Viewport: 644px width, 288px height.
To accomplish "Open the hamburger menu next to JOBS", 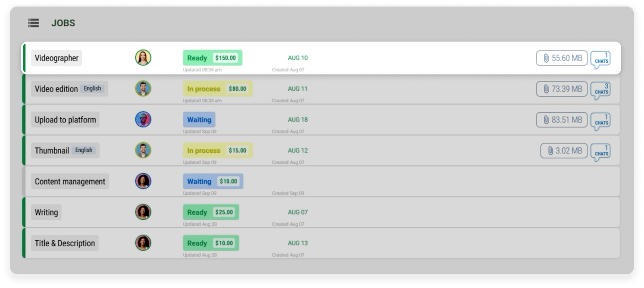I will (x=34, y=23).
